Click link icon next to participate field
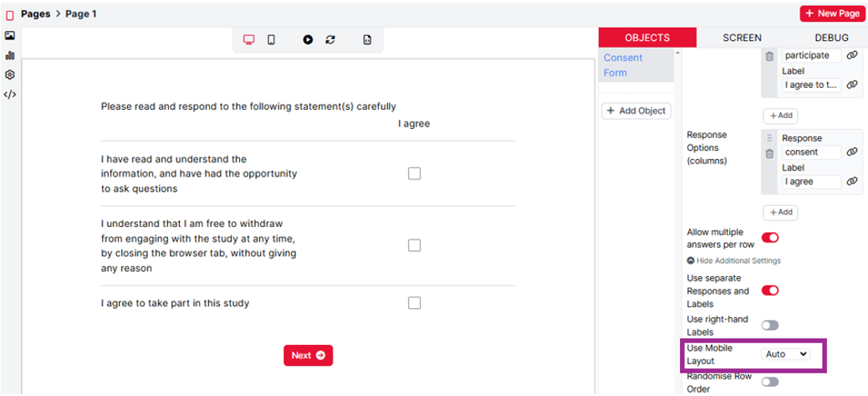Image resolution: width=868 pixels, height=396 pixels. [852, 55]
